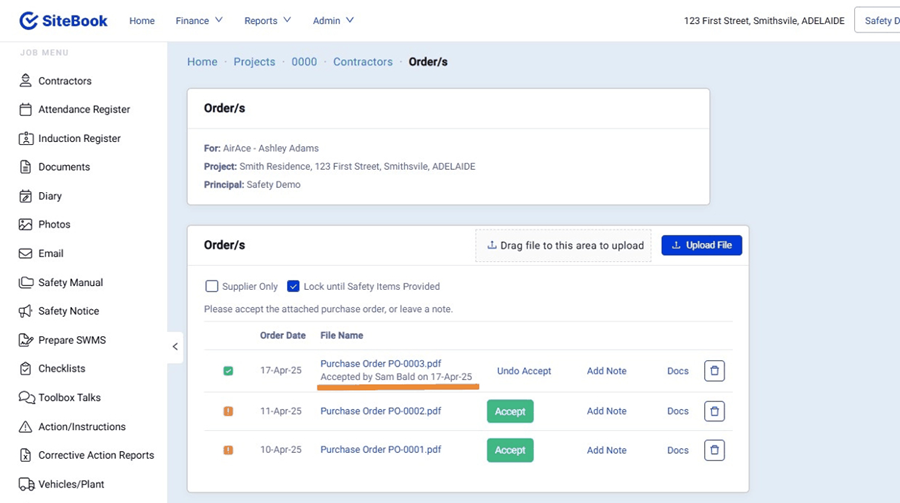Accept Purchase Order PO-0002

pyautogui.click(x=510, y=411)
